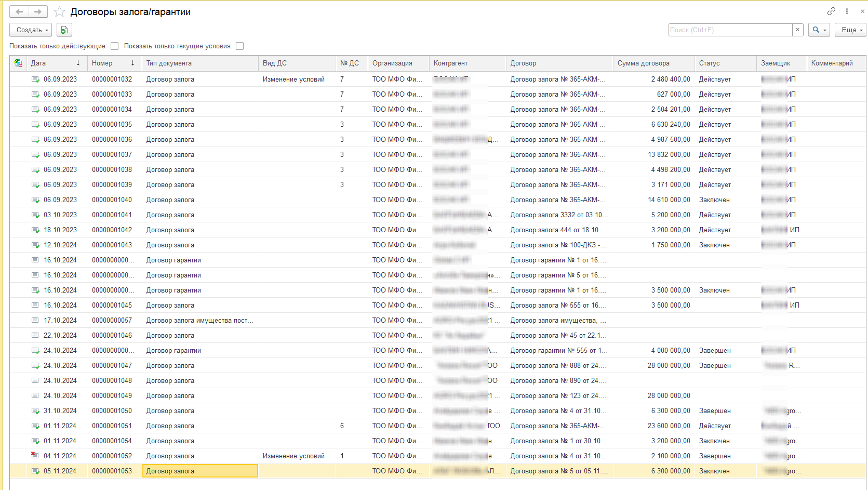Close the list with the X icon
This screenshot has width=868, height=490.
click(862, 11)
